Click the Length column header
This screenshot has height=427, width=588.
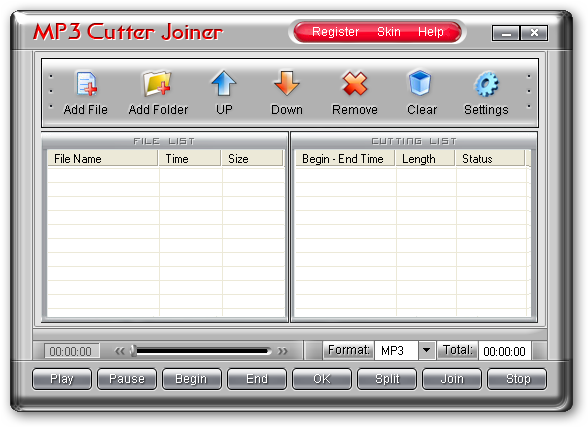pyautogui.click(x=425, y=159)
